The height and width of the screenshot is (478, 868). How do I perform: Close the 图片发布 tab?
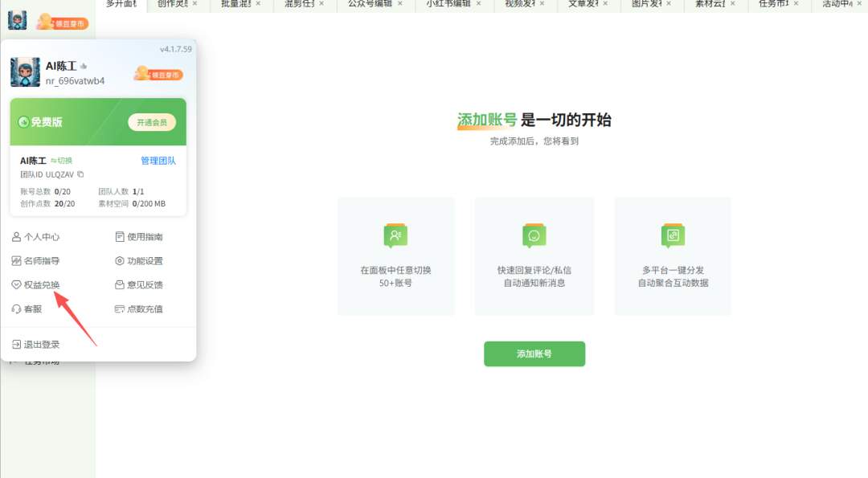click(x=669, y=3)
